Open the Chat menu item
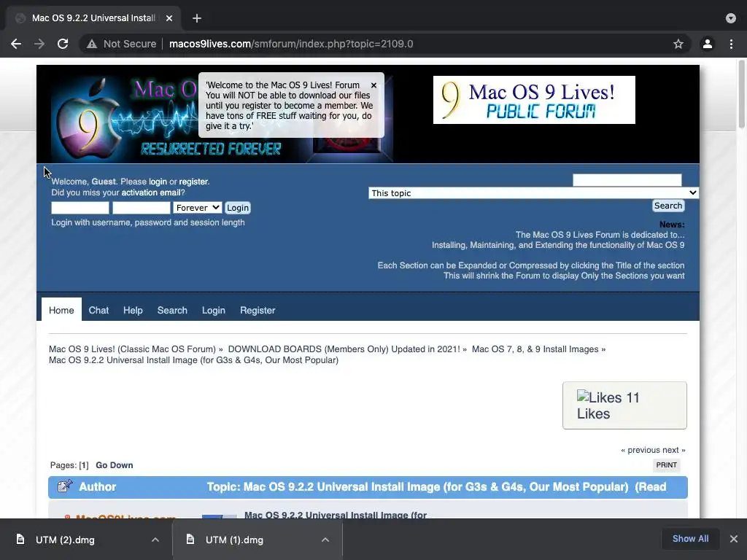This screenshot has height=560, width=747. [x=98, y=310]
